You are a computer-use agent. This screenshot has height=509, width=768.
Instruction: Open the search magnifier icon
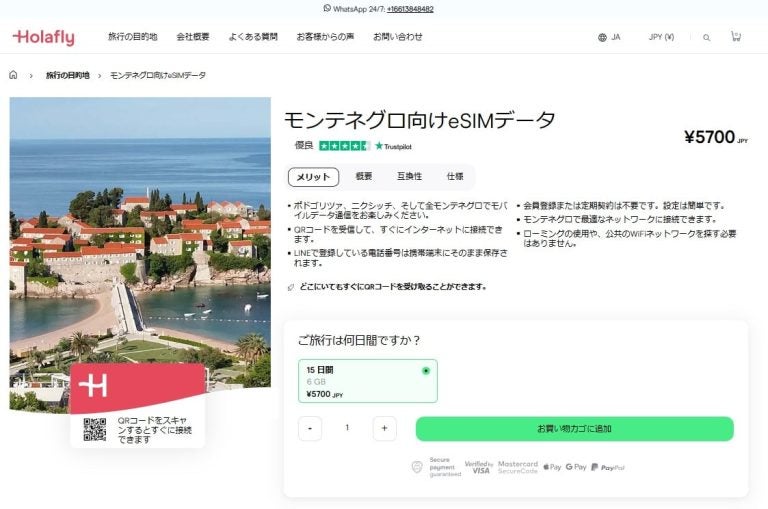click(x=706, y=38)
